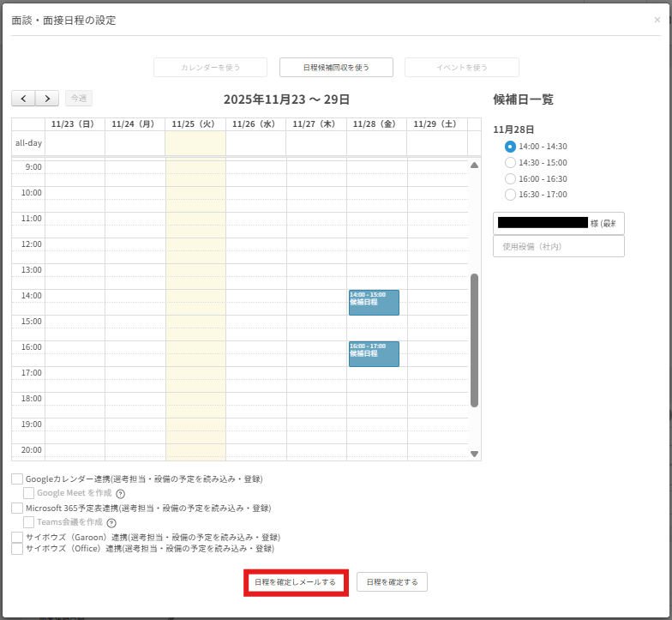Open the 使用設備（社内） equipment field
The height and width of the screenshot is (620, 672).
click(559, 247)
